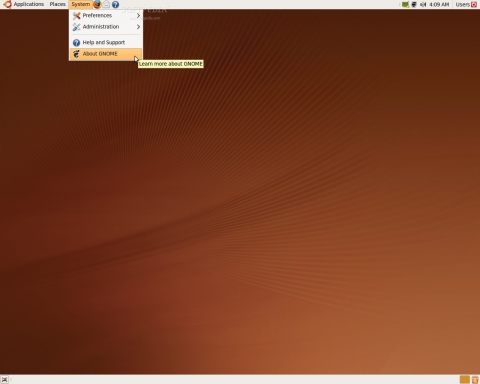This screenshot has height=384, width=480.
Task: Open the volume control speaker icon
Action: [423, 4]
